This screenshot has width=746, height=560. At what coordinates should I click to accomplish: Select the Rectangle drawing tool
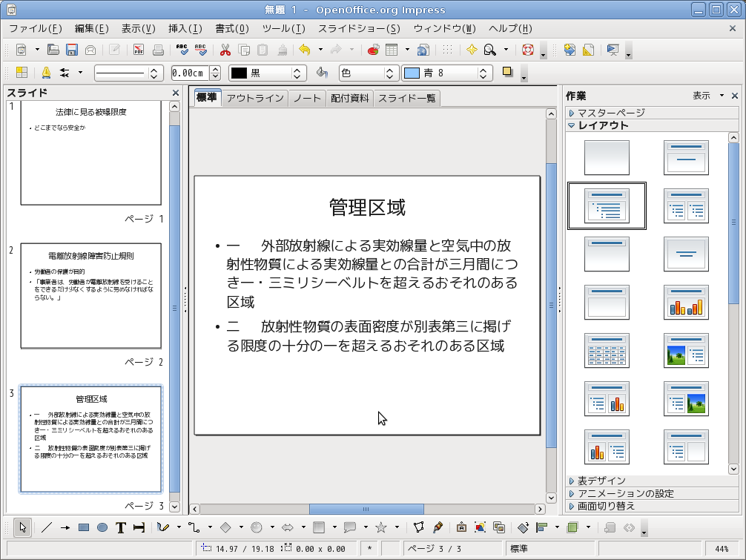(x=84, y=527)
